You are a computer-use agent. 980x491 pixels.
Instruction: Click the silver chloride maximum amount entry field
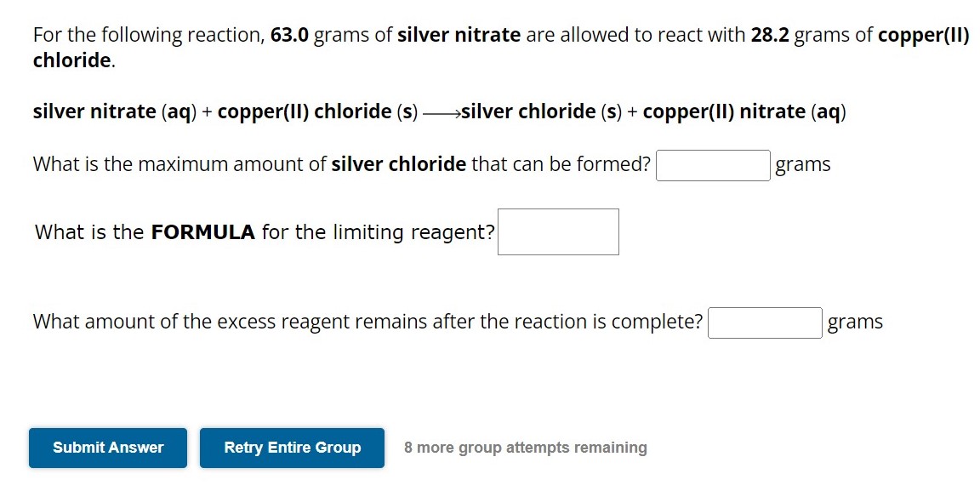pyautogui.click(x=712, y=165)
